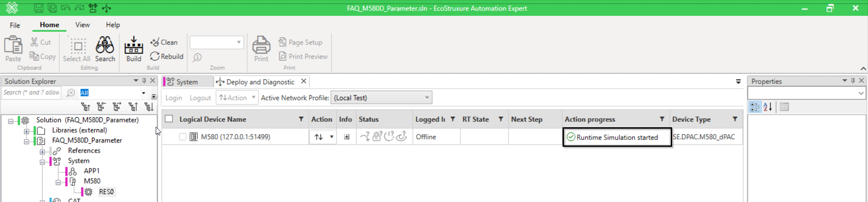
Task: Open the Action toolbar dropdown
Action: pyautogui.click(x=253, y=97)
